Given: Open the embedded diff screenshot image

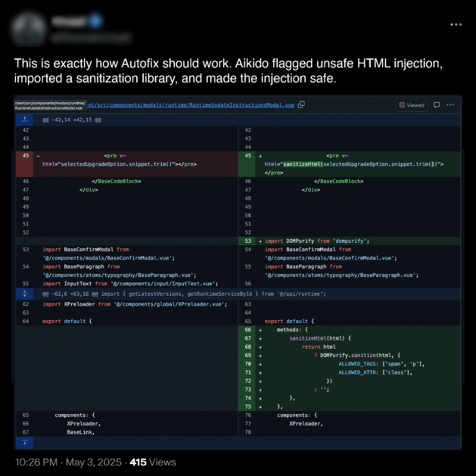Looking at the screenshot, I should tap(238, 273).
